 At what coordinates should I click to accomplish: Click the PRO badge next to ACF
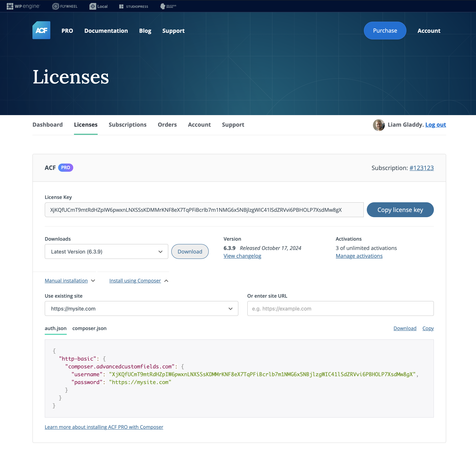[x=65, y=167]
